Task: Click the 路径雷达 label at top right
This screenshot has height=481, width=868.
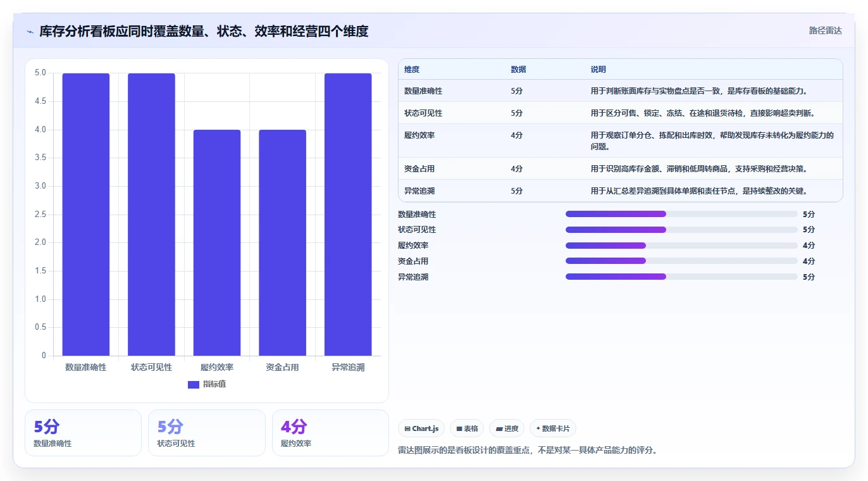Action: pyautogui.click(x=825, y=30)
